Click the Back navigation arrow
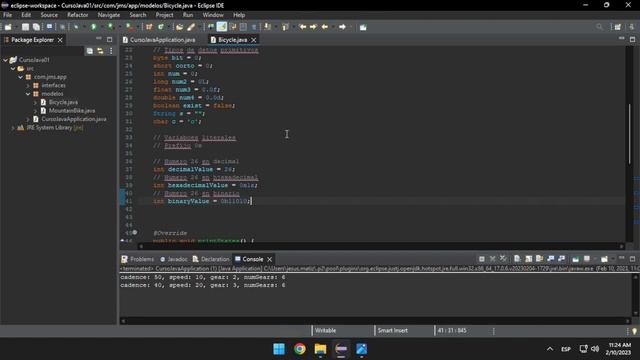This screenshot has width=640, height=360. click(325, 27)
